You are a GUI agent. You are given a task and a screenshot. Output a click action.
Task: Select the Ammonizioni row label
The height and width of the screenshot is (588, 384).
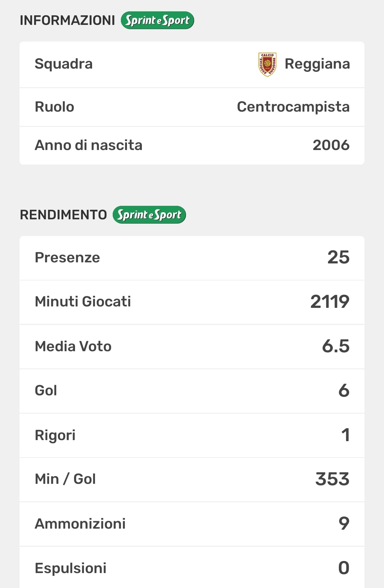[80, 524]
